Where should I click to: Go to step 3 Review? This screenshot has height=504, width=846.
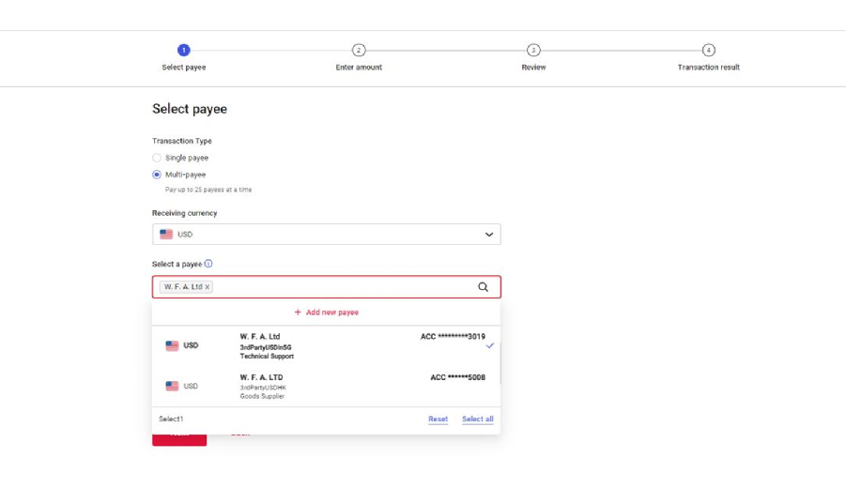pos(533,51)
